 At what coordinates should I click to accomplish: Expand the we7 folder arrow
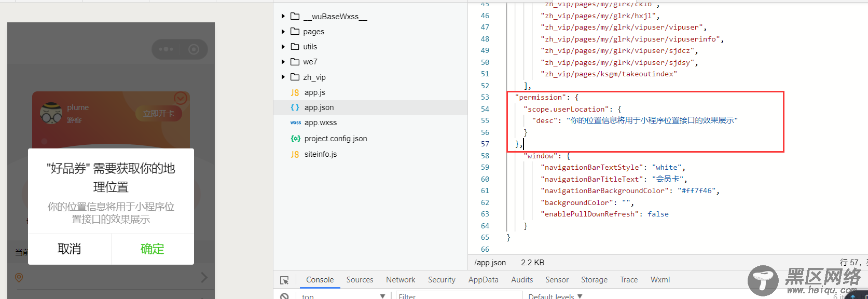coord(283,62)
